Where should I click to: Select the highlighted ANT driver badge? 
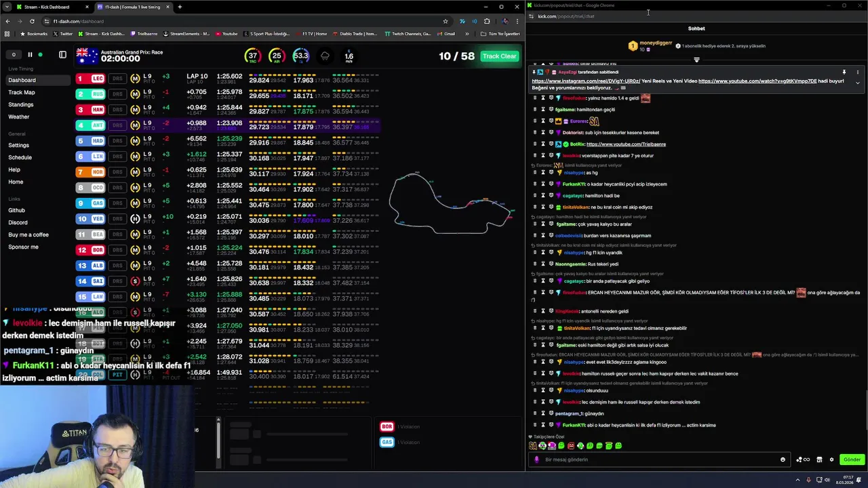coord(91,125)
